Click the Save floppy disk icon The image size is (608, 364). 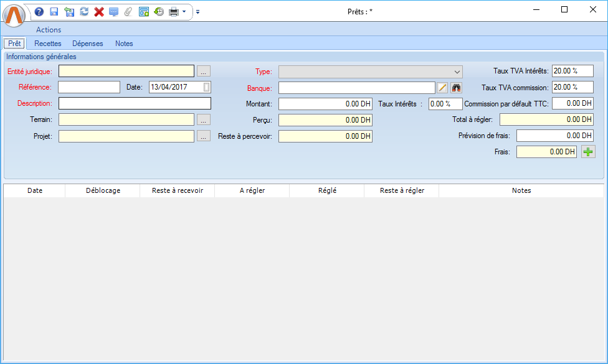(x=54, y=11)
